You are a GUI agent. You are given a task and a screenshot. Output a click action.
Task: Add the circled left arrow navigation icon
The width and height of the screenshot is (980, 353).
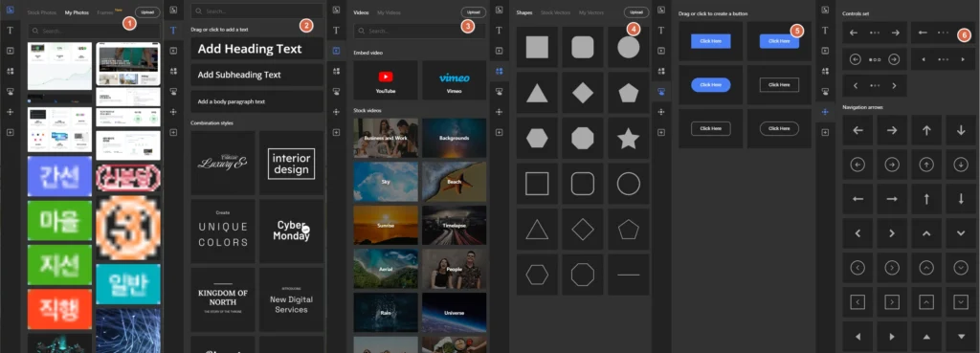coord(858,165)
